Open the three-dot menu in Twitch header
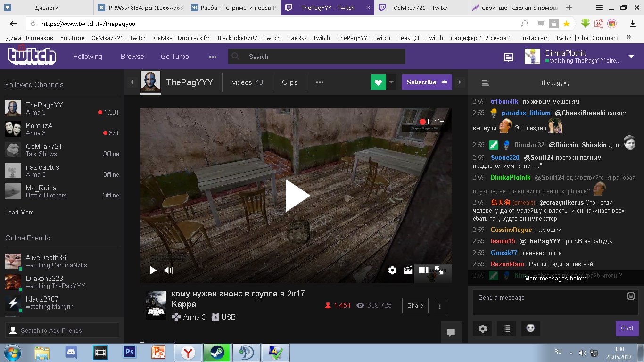Screen dimensions: 644x362 213,57
